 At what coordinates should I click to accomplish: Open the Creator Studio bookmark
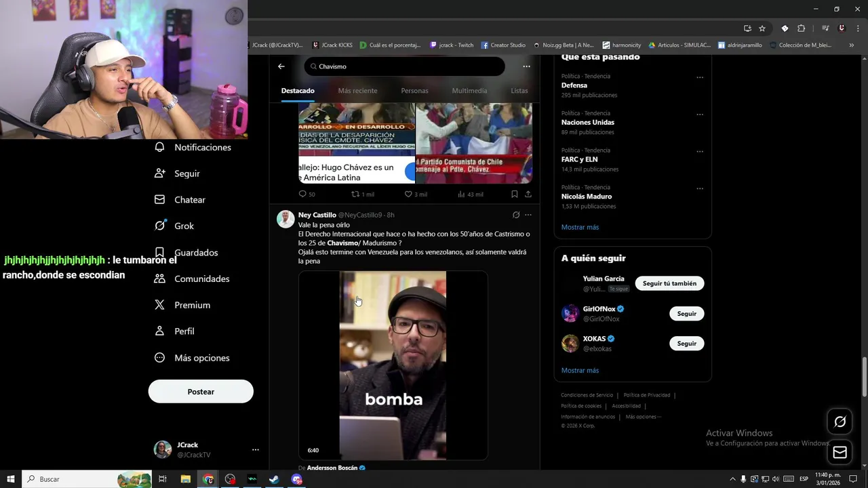pyautogui.click(x=503, y=45)
